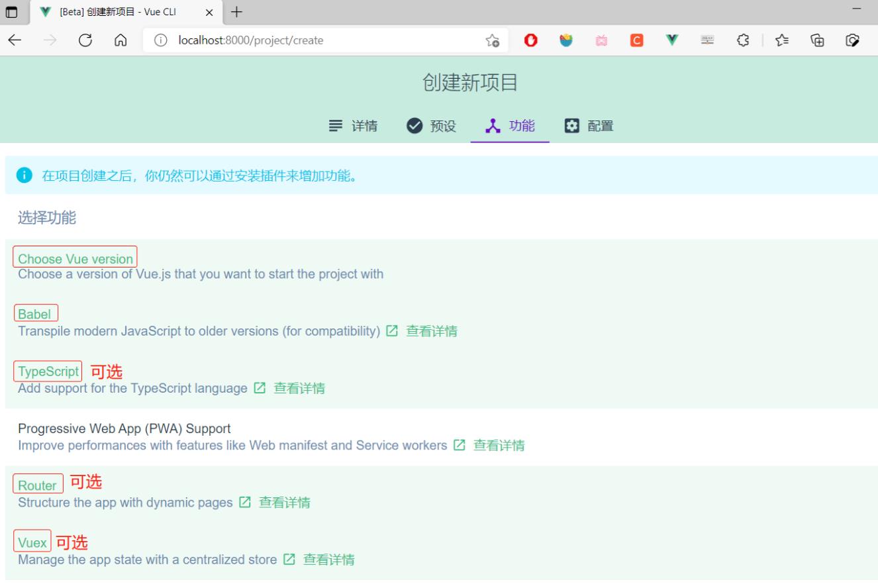Viewport: 878px width, 588px height.
Task: Open the colorful bowl extension icon
Action: coord(565,41)
